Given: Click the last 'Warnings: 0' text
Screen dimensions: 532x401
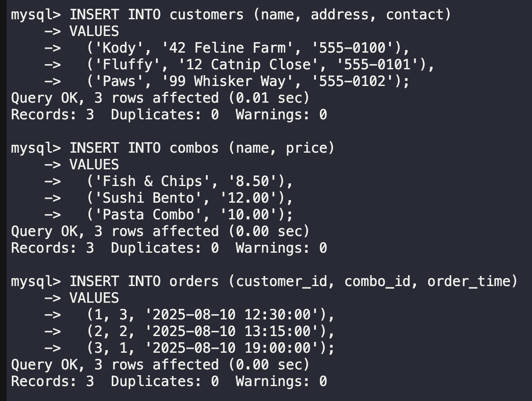Looking at the screenshot, I should [281, 381].
